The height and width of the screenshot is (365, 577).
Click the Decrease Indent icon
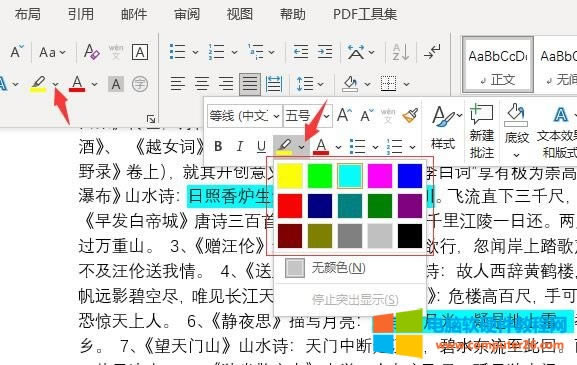301,52
